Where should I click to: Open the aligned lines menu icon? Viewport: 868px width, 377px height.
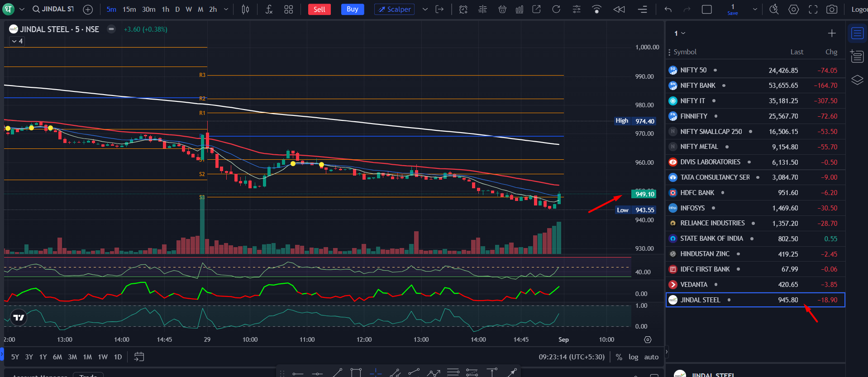[x=642, y=9]
